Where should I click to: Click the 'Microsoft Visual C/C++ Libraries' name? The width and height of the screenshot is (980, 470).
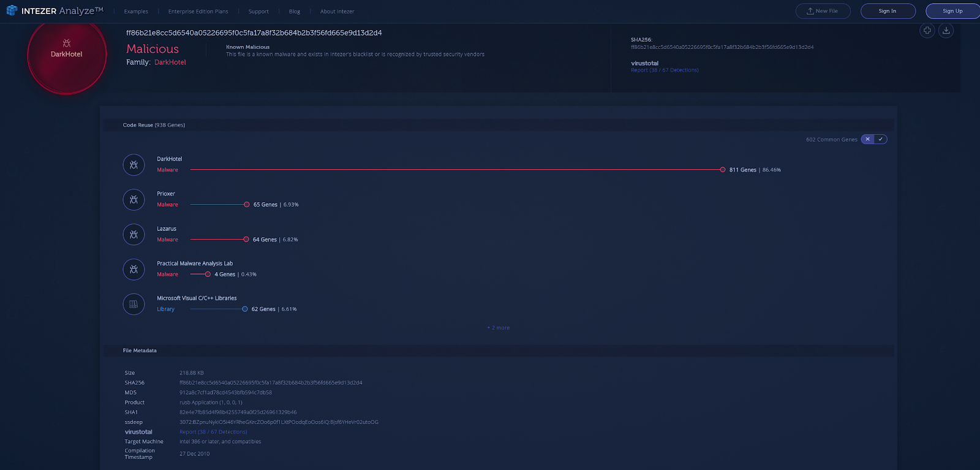(197, 298)
